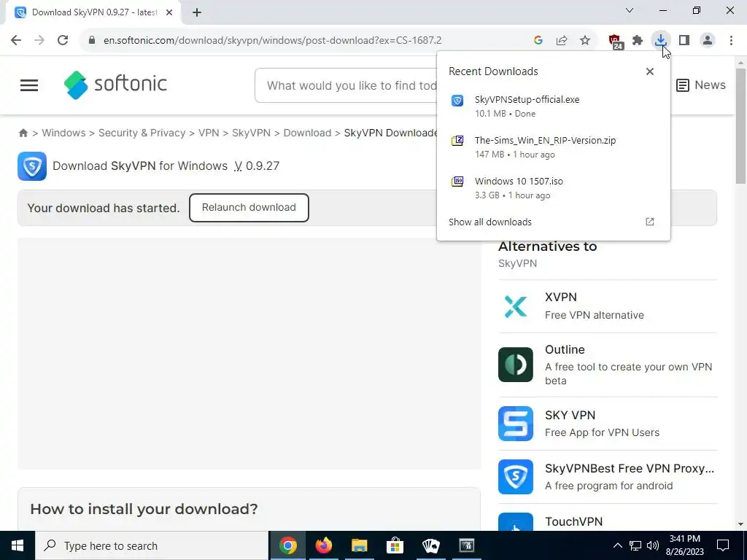747x560 pixels.
Task: Click SkyVPNBest Free VPN Proxy icon
Action: (x=516, y=477)
